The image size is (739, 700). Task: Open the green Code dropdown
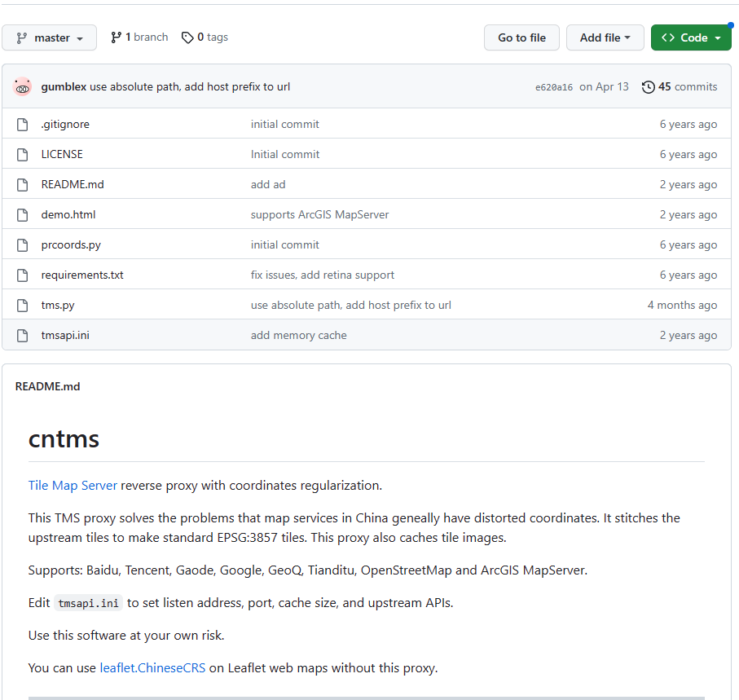click(691, 37)
